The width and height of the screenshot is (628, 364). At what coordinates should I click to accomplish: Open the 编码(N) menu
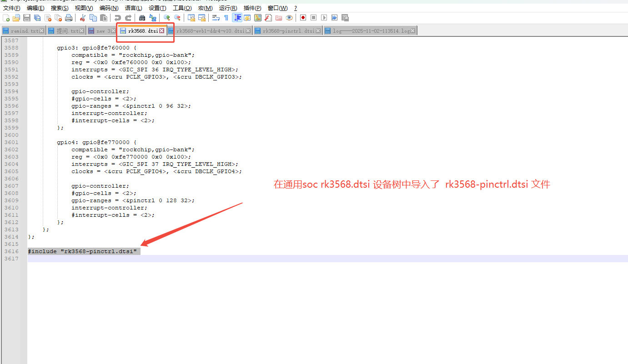[109, 8]
